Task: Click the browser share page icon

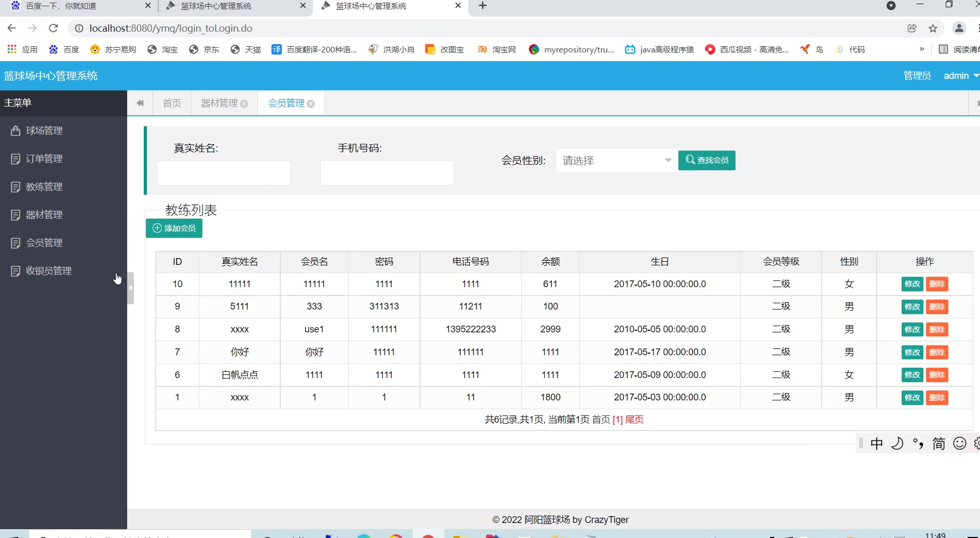Action: pos(912,29)
